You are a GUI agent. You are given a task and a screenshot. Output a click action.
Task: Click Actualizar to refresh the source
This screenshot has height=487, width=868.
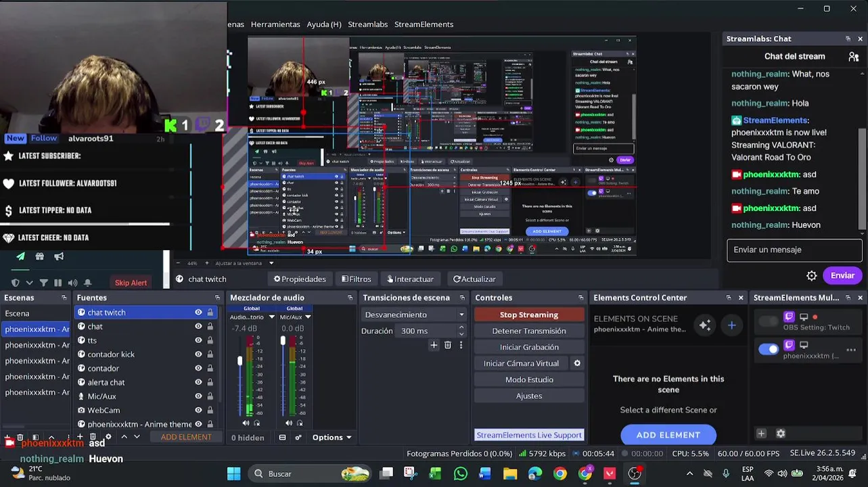point(474,279)
